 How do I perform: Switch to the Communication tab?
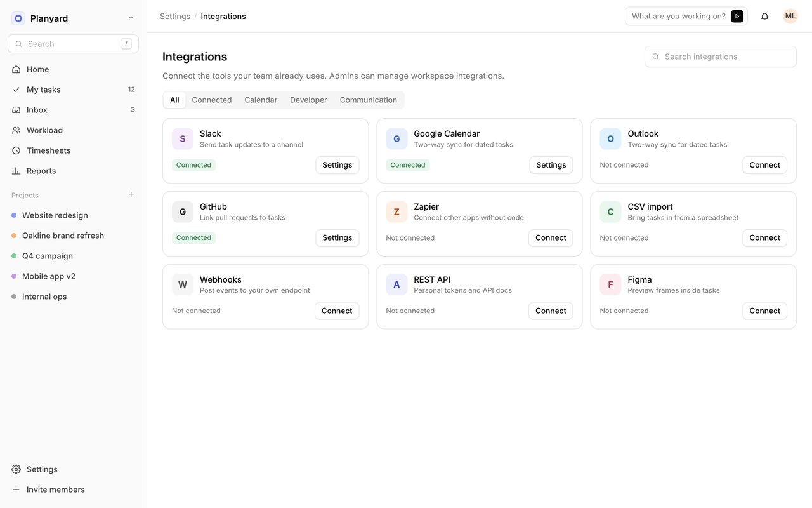click(369, 100)
